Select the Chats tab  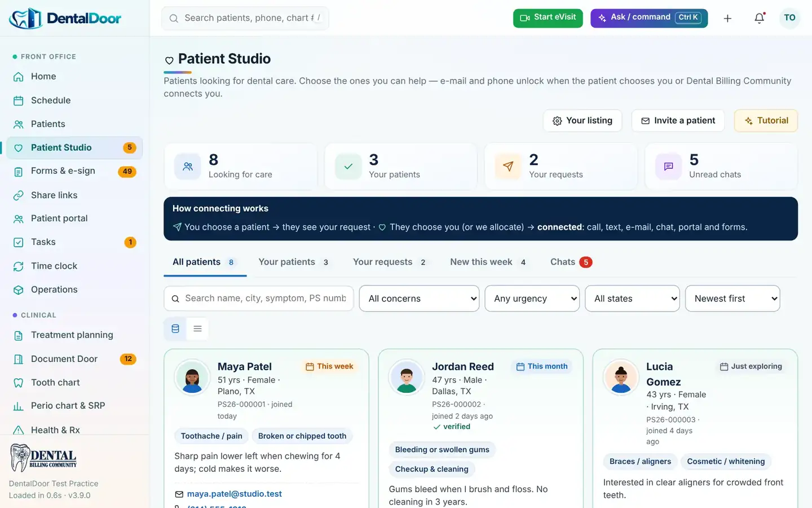[x=571, y=262]
